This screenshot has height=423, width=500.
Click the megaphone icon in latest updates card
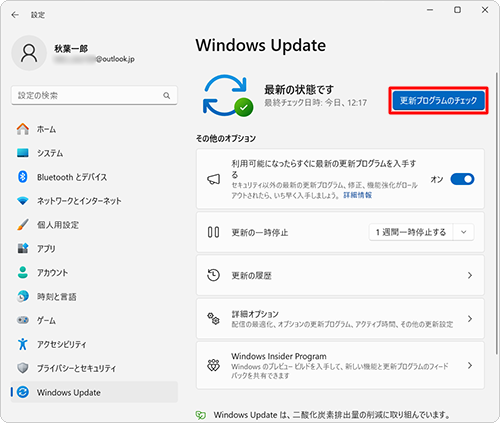(x=214, y=179)
